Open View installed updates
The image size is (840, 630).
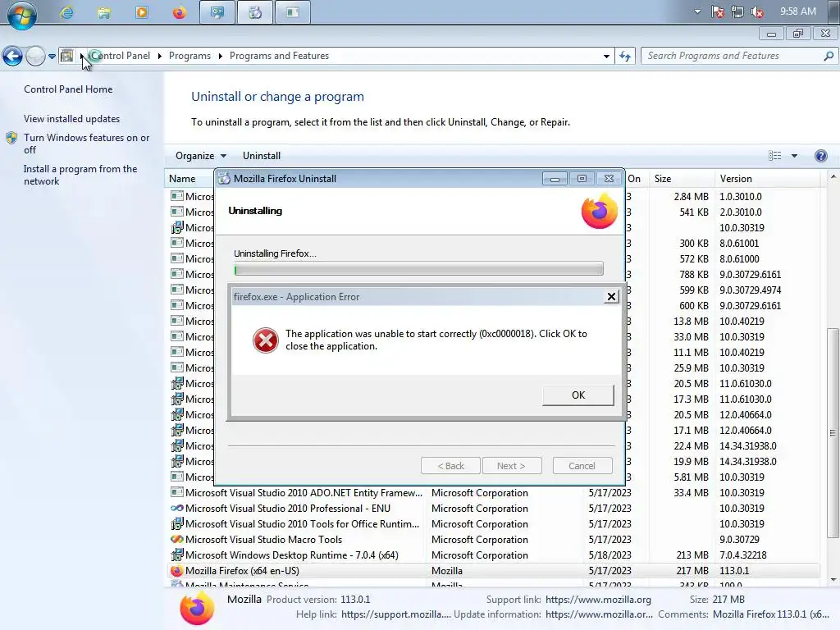point(72,119)
